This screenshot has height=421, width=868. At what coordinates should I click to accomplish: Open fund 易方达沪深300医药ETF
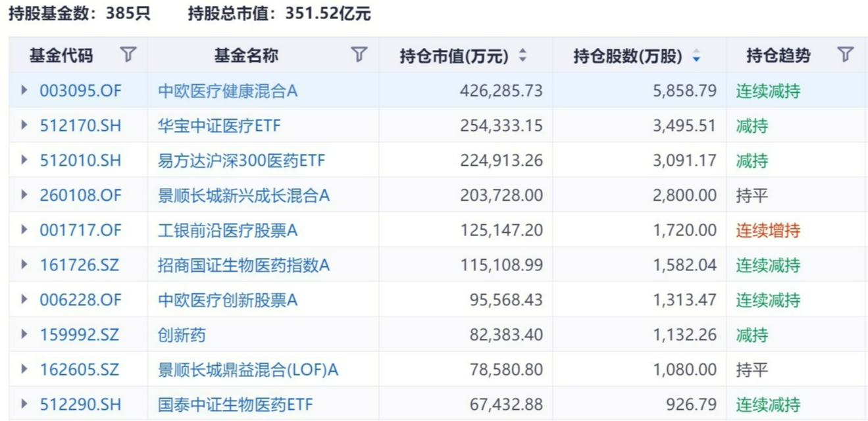tap(242, 161)
